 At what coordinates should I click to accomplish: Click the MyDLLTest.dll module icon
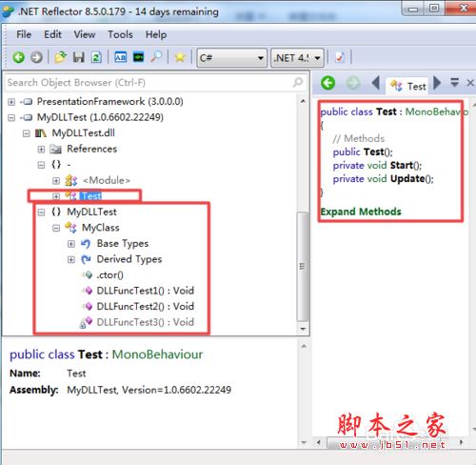click(41, 133)
